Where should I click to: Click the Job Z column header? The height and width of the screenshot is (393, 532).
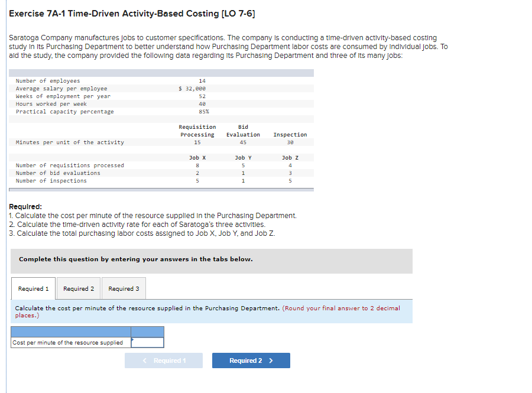point(288,157)
